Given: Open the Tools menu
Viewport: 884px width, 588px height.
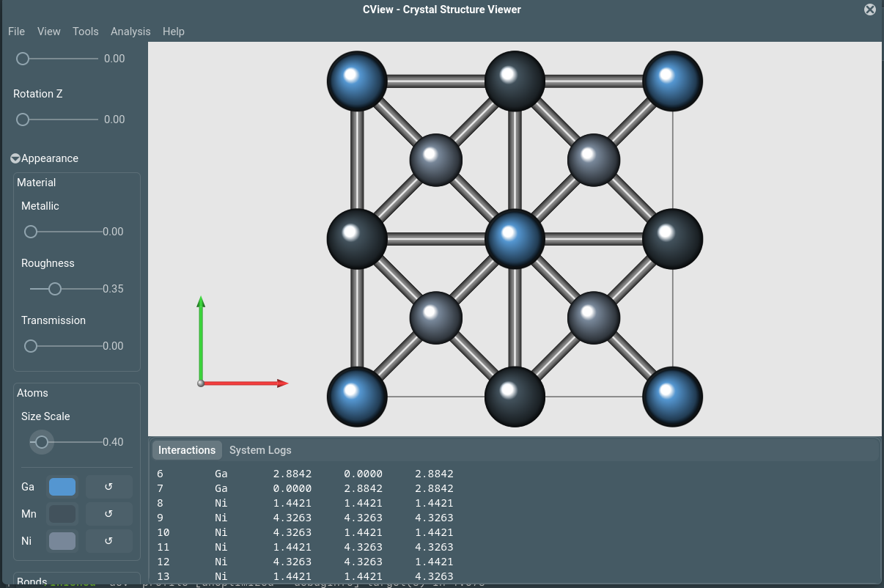Looking at the screenshot, I should 85,32.
